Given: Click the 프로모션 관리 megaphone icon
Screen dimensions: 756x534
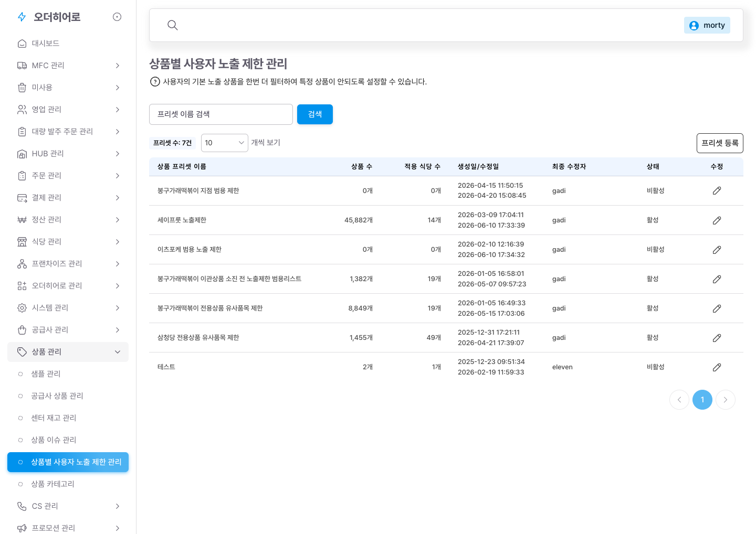Looking at the screenshot, I should coord(22,528).
